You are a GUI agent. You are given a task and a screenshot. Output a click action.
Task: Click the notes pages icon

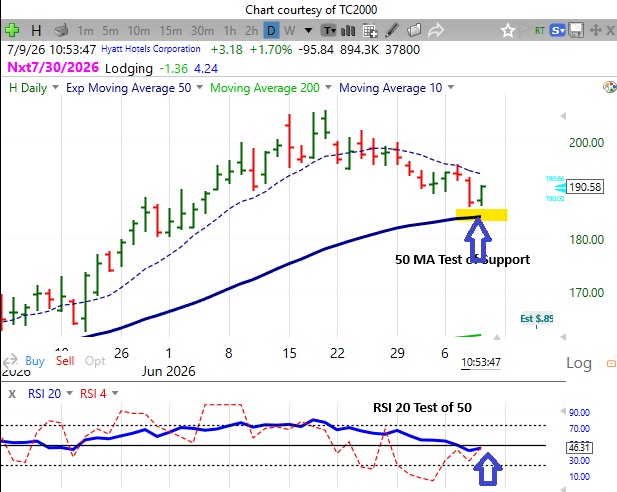[414, 30]
